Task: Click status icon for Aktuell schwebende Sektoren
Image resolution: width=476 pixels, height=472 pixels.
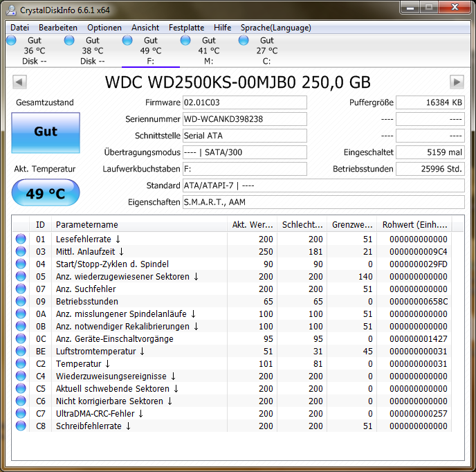Action: [x=21, y=388]
